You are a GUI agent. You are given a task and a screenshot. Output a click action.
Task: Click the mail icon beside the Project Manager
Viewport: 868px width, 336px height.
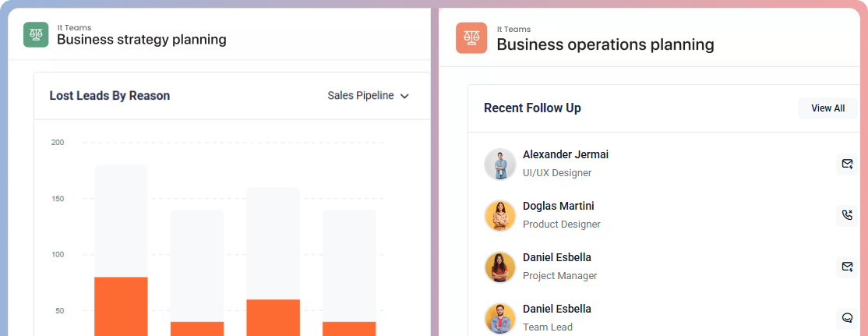click(x=847, y=267)
